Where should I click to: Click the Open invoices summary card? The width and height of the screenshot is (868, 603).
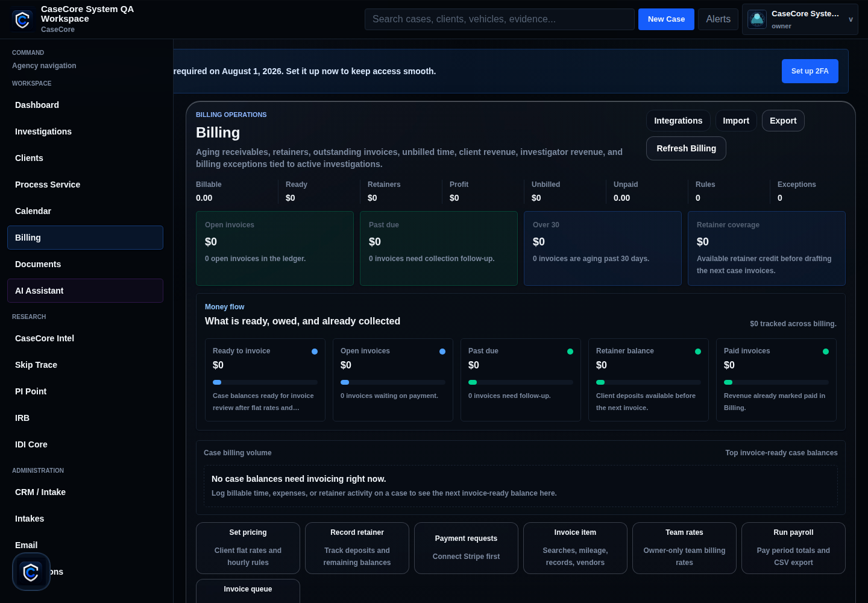click(x=275, y=248)
